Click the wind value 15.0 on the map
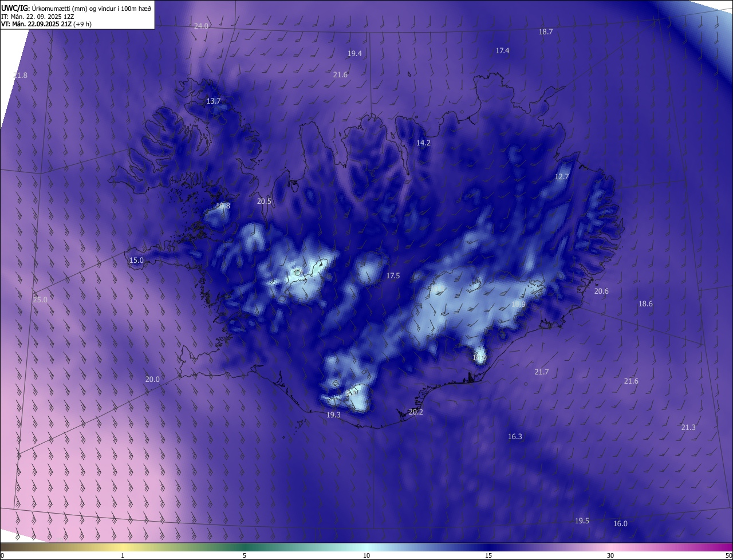This screenshot has height=560, width=733. click(136, 261)
